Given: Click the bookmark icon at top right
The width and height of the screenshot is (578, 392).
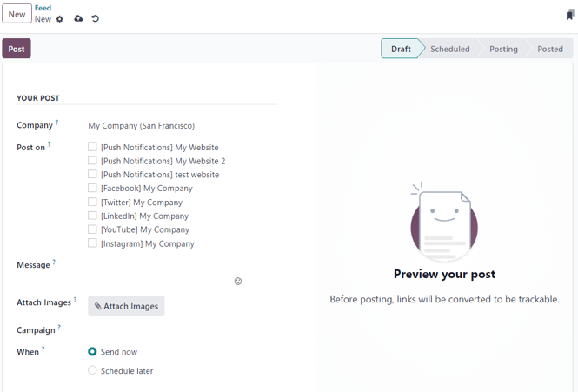Looking at the screenshot, I should tap(569, 15).
